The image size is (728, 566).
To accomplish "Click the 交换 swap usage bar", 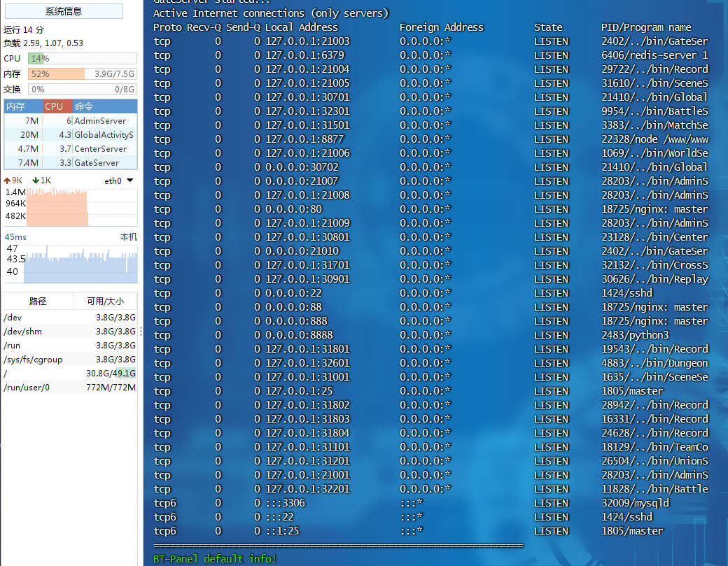I will coord(82,89).
